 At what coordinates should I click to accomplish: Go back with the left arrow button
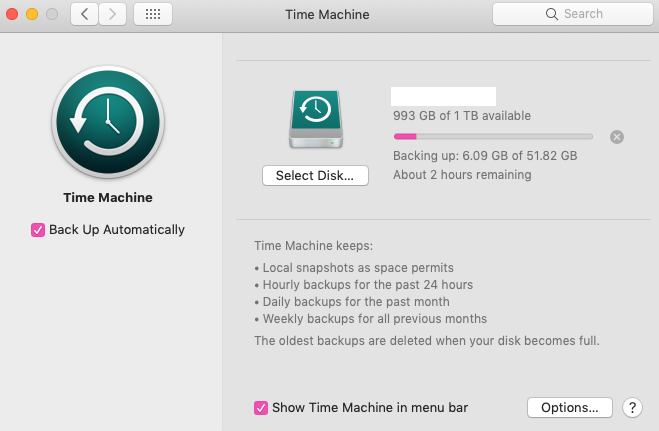pos(84,14)
